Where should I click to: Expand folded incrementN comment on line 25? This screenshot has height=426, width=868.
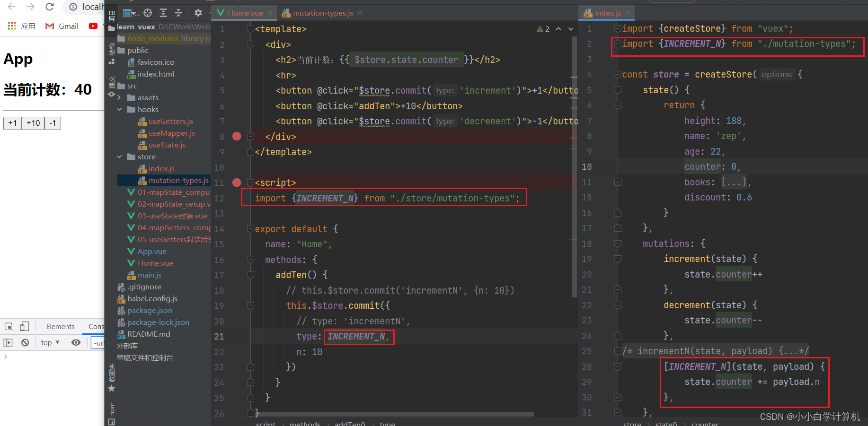click(x=618, y=351)
